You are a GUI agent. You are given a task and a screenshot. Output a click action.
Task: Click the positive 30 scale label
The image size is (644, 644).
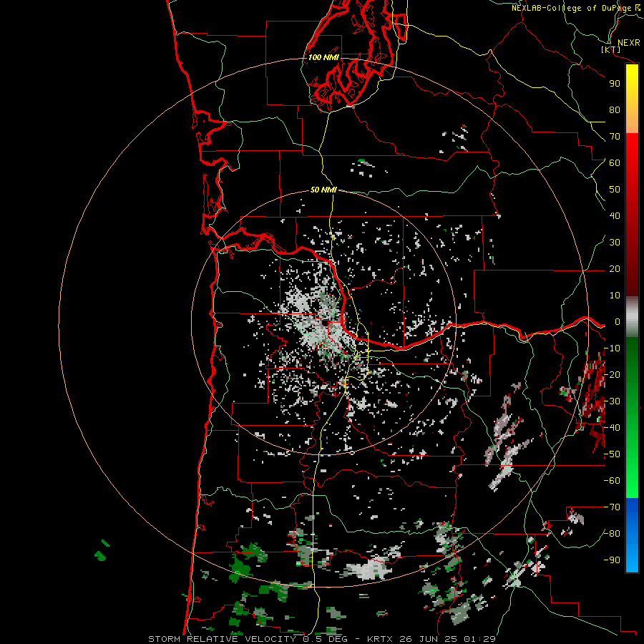(615, 243)
